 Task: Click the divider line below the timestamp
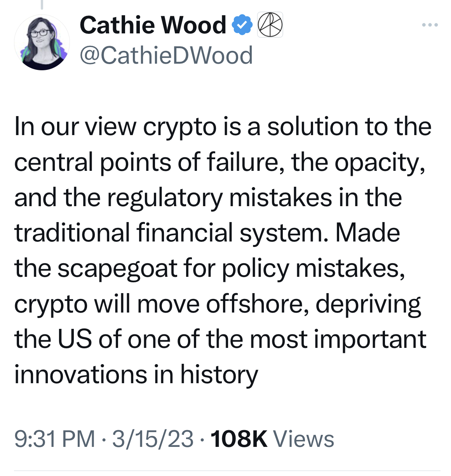(227, 471)
